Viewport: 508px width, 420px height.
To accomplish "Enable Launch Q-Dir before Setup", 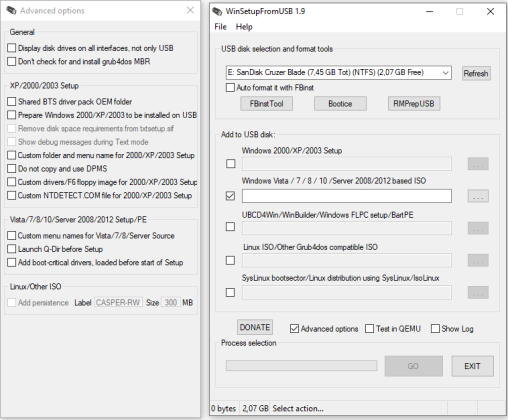I will pyautogui.click(x=12, y=249).
